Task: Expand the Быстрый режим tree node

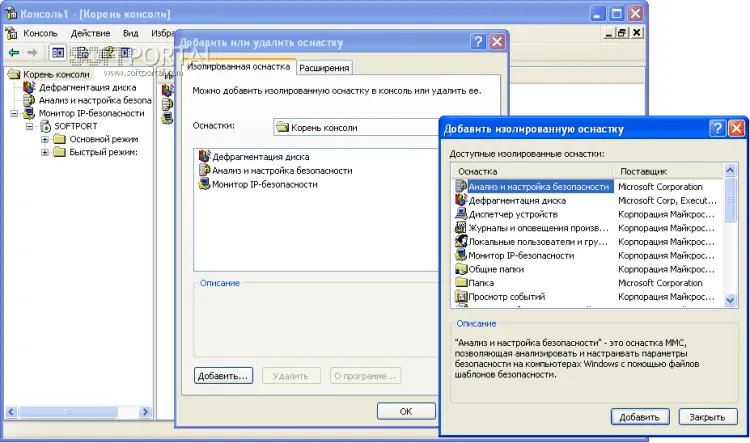Action: coord(44,153)
